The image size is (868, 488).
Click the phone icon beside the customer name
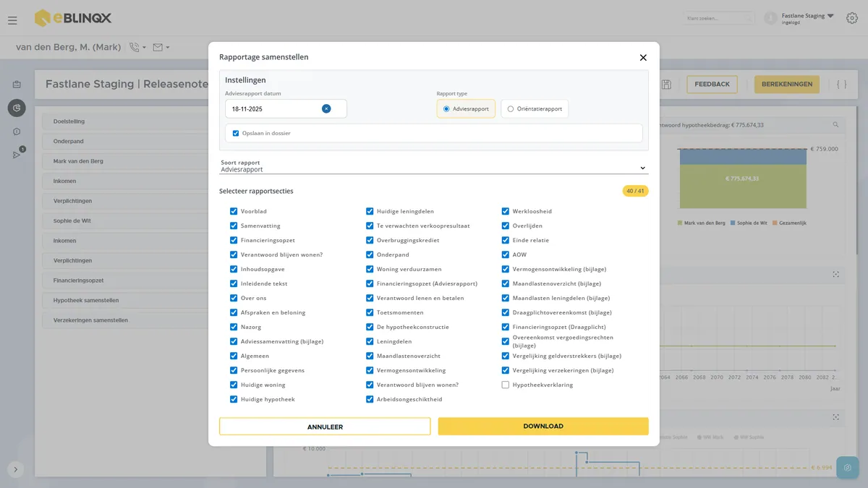[x=134, y=48]
